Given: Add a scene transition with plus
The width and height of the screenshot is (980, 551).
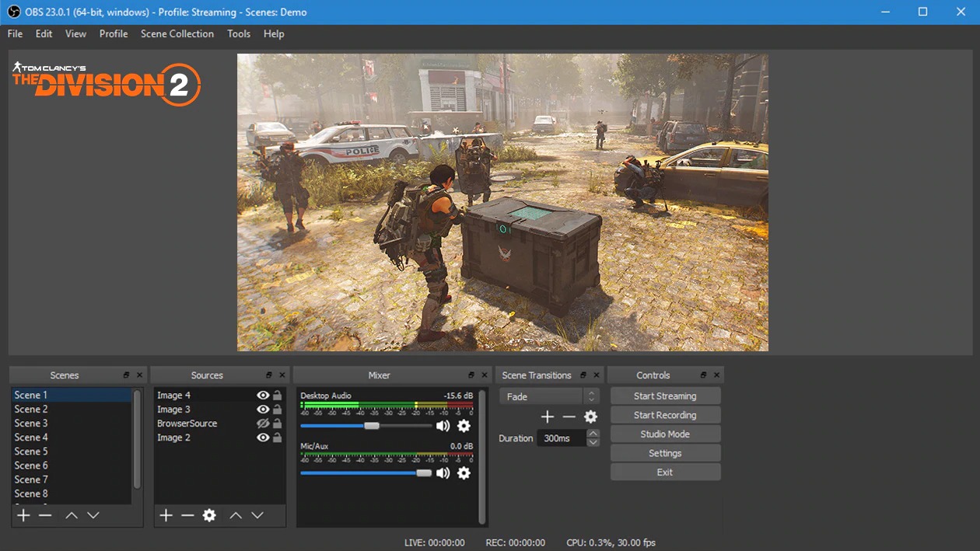Looking at the screenshot, I should [x=547, y=417].
